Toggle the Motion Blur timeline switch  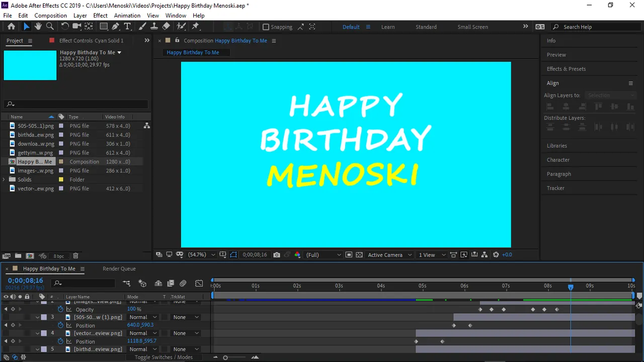click(x=183, y=284)
